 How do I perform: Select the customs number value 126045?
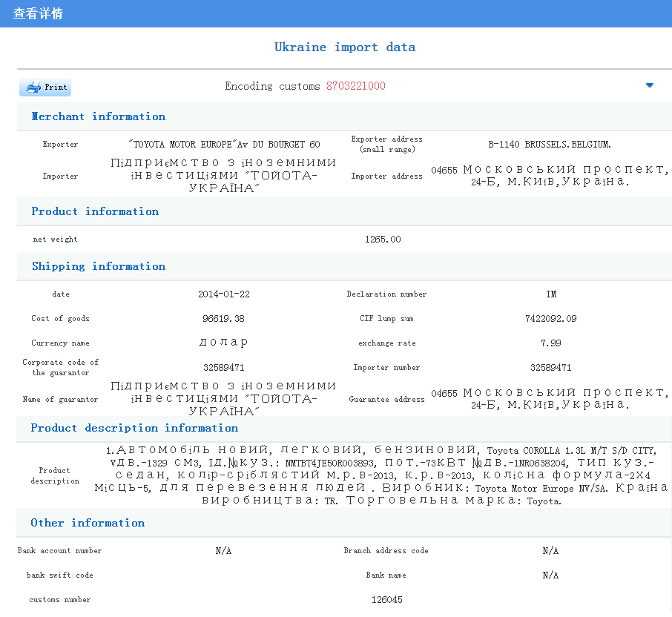[x=387, y=599]
